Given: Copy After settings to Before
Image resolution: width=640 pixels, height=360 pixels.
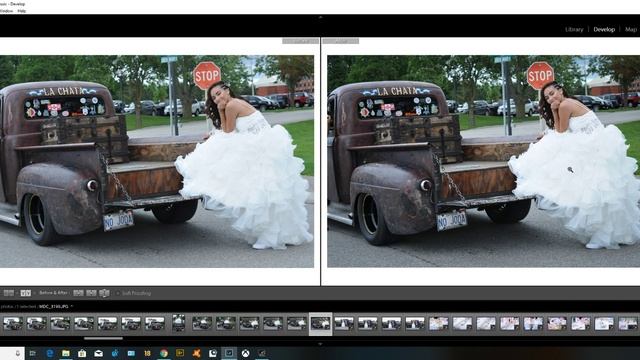Looking at the screenshot, I should coord(91,293).
